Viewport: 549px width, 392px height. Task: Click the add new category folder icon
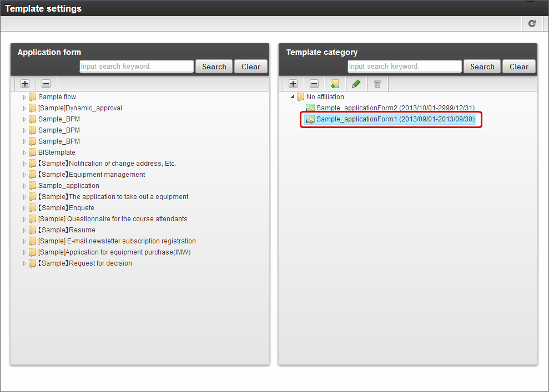tap(335, 84)
